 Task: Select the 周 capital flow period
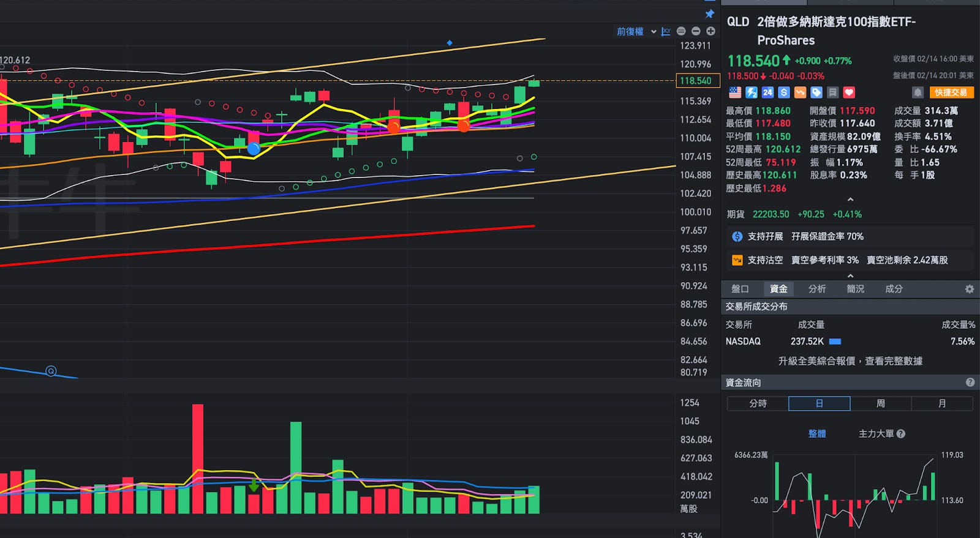(881, 403)
